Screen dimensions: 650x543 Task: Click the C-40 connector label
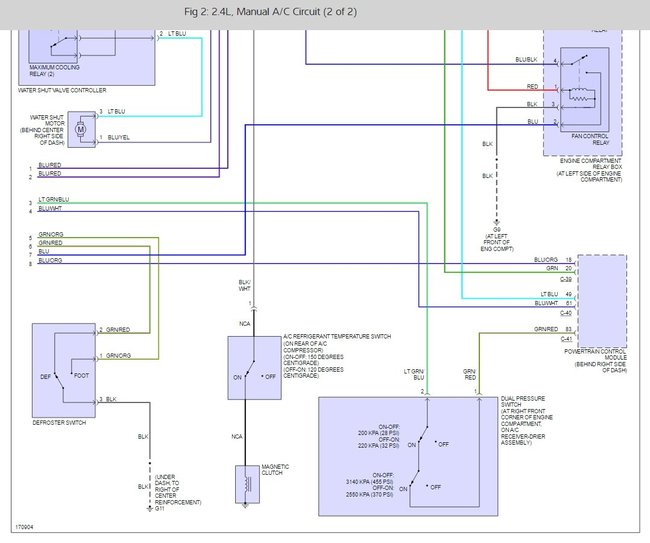coord(566,313)
